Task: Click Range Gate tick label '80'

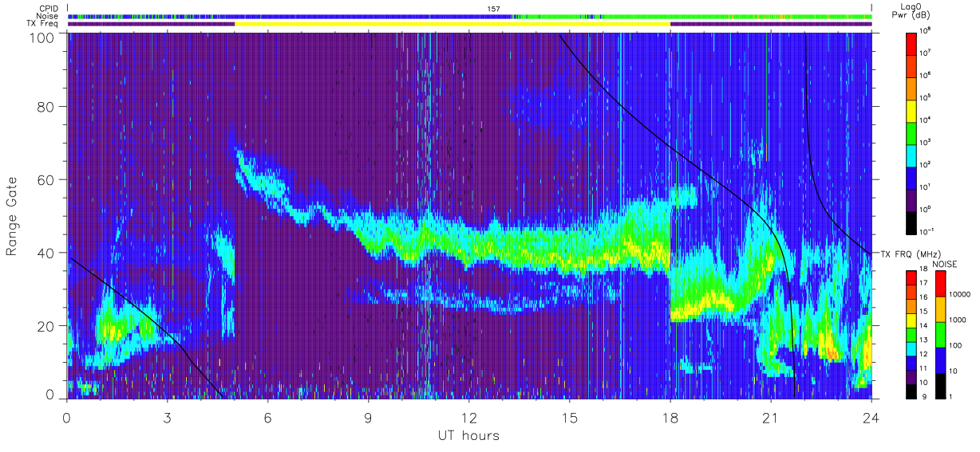Action: point(47,108)
